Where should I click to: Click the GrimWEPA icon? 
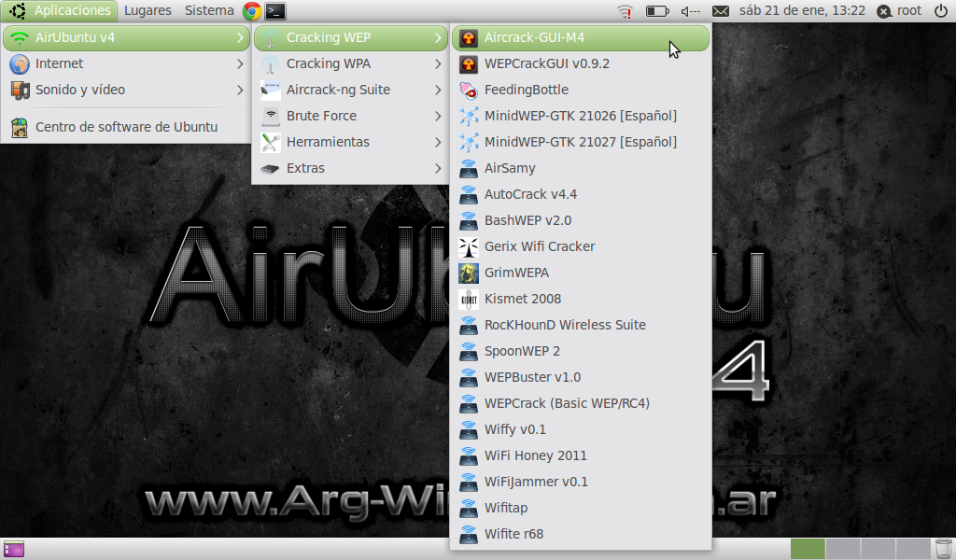469,273
